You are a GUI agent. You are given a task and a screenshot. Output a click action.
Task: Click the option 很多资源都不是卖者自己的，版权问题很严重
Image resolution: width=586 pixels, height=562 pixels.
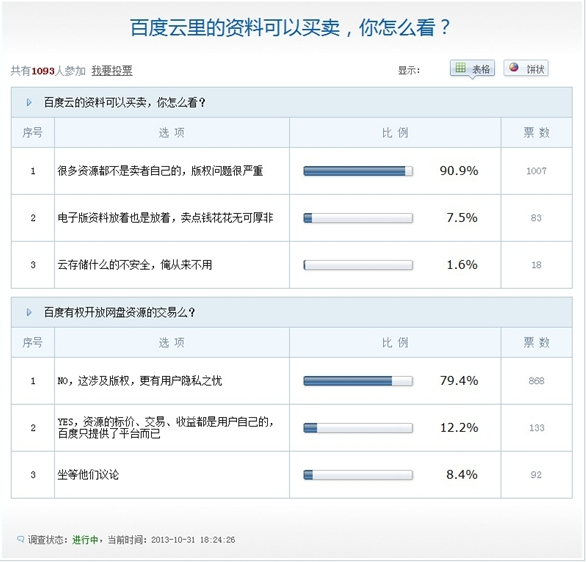160,171
